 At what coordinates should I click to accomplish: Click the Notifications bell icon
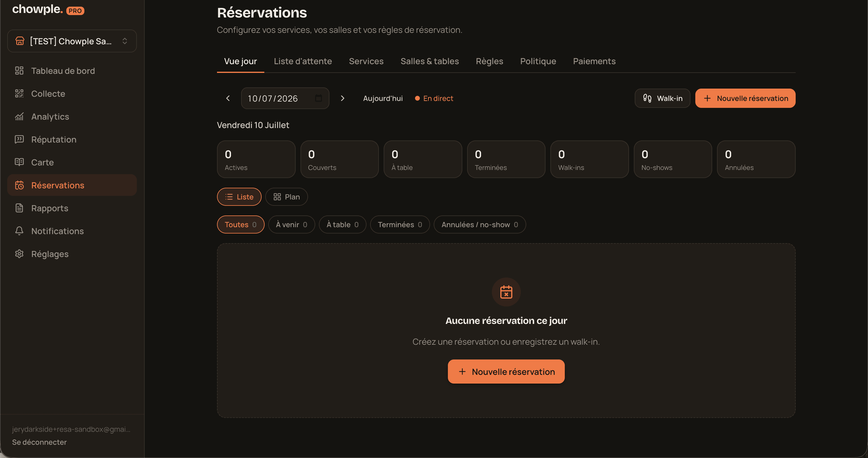[x=19, y=231]
